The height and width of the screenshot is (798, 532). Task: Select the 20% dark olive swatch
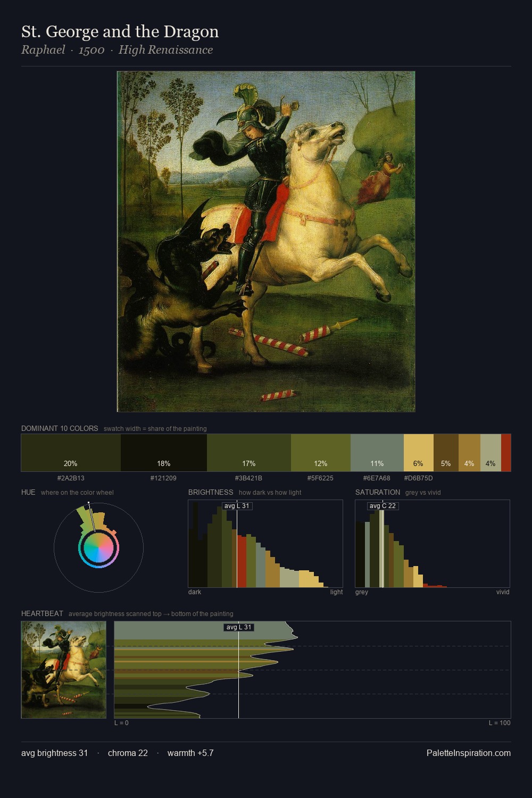71,453
